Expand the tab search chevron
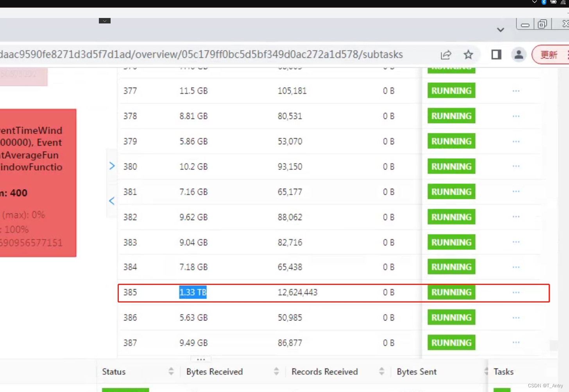The image size is (569, 392). (500, 30)
